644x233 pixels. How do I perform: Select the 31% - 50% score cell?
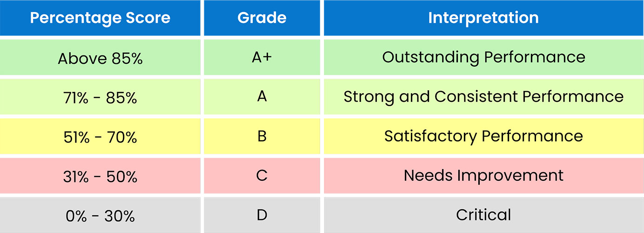[100, 177]
